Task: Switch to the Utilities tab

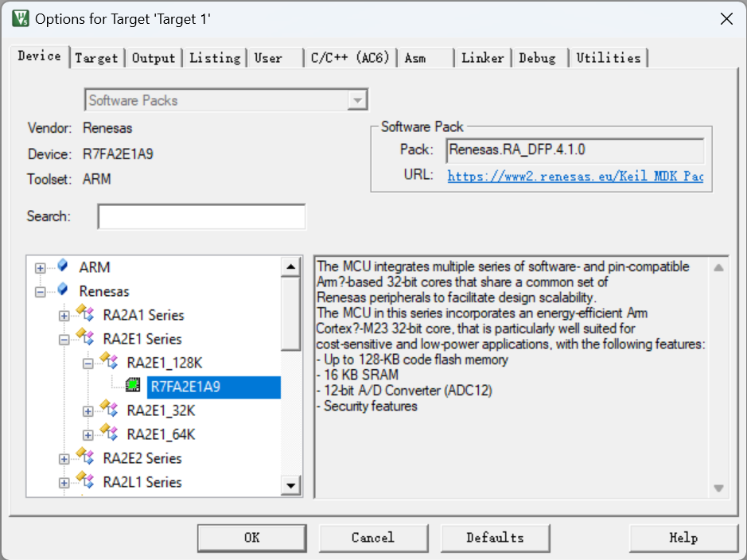Action: pos(609,58)
